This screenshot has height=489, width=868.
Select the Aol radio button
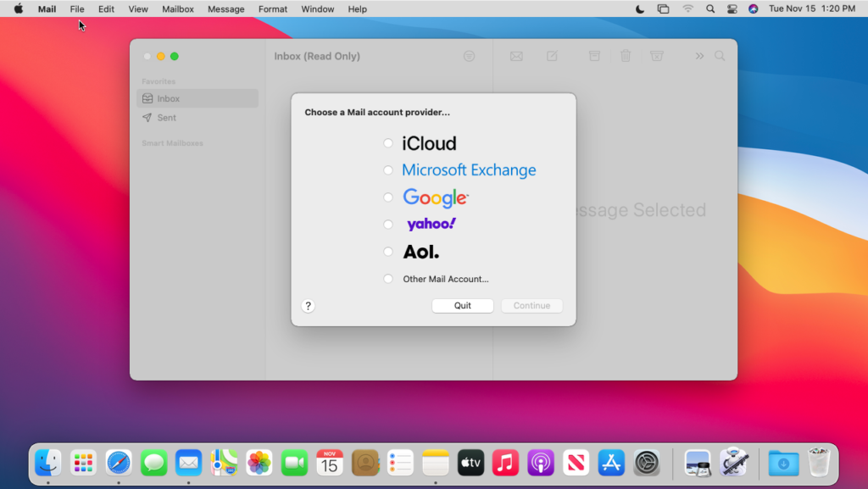click(388, 252)
